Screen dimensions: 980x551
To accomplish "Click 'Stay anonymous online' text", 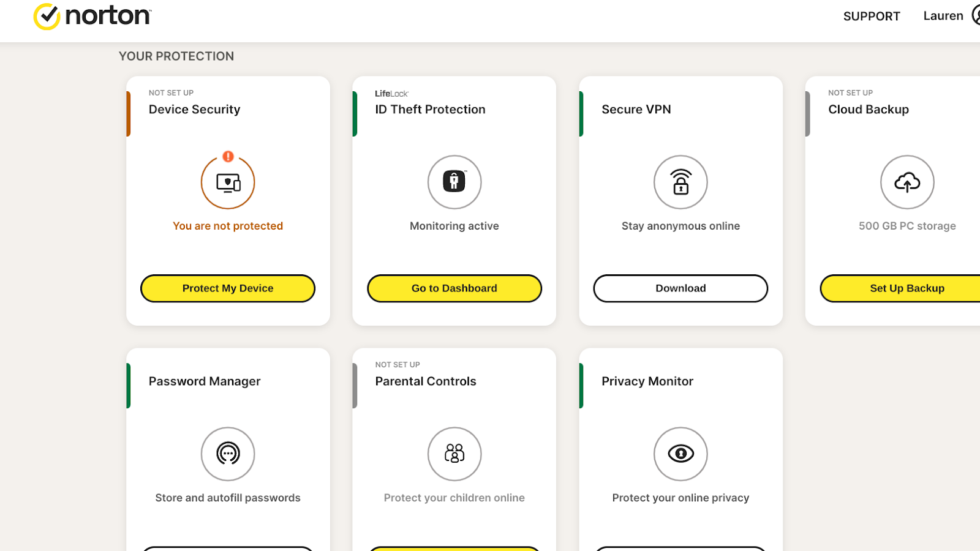I will tap(680, 226).
